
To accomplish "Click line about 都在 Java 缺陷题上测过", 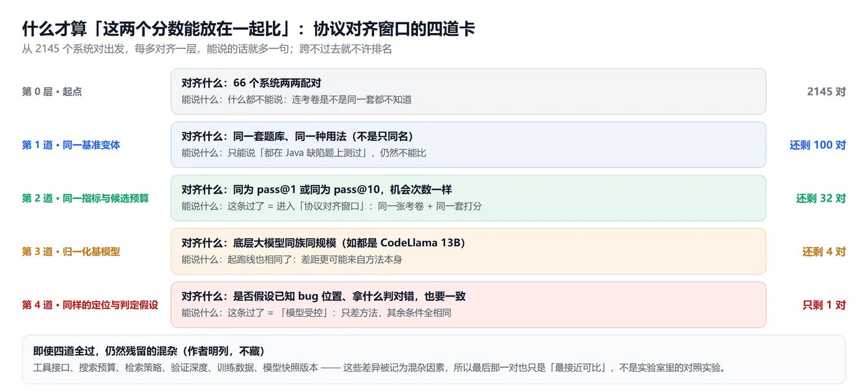I will [304, 153].
